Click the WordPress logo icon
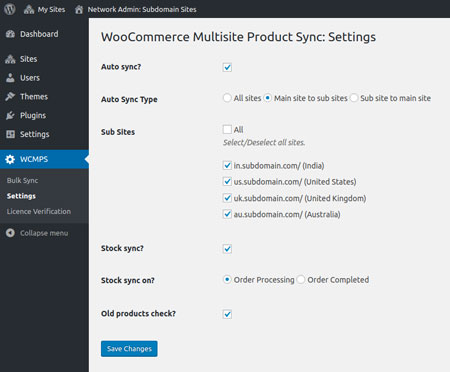This screenshot has width=450, height=372. 10,9
